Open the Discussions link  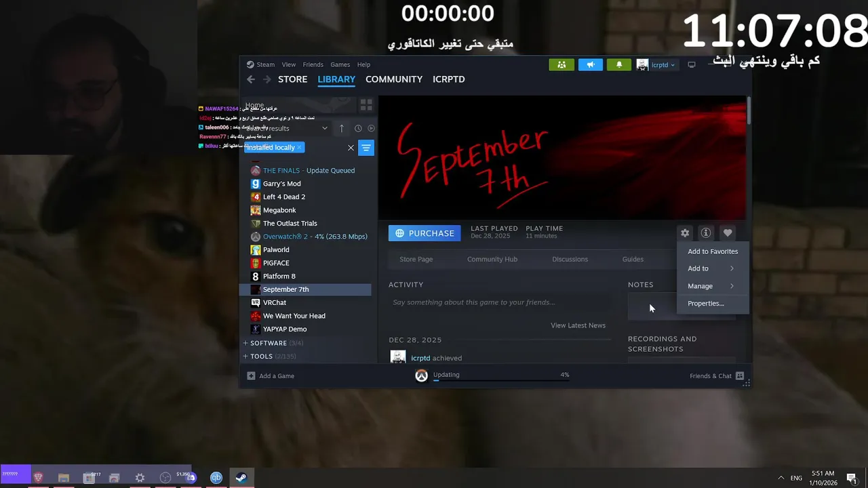[x=570, y=259]
